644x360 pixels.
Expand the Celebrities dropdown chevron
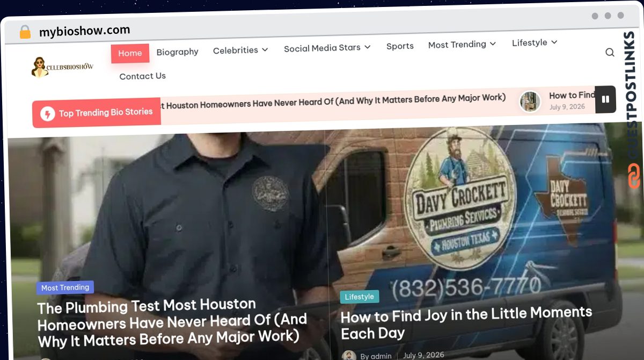[265, 50]
